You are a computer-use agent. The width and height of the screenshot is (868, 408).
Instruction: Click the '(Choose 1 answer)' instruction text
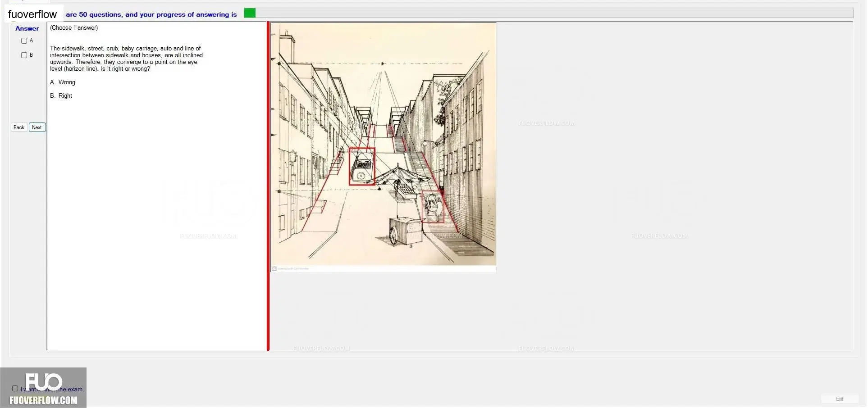[x=74, y=28]
